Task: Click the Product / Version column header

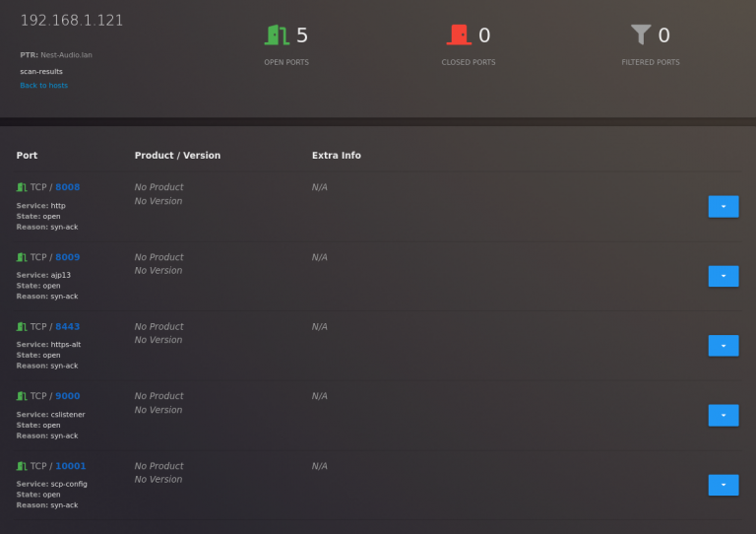Action: pos(177,156)
